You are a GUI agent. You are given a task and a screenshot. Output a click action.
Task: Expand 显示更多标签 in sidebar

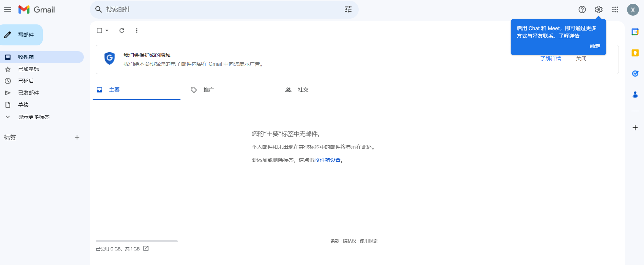(34, 117)
